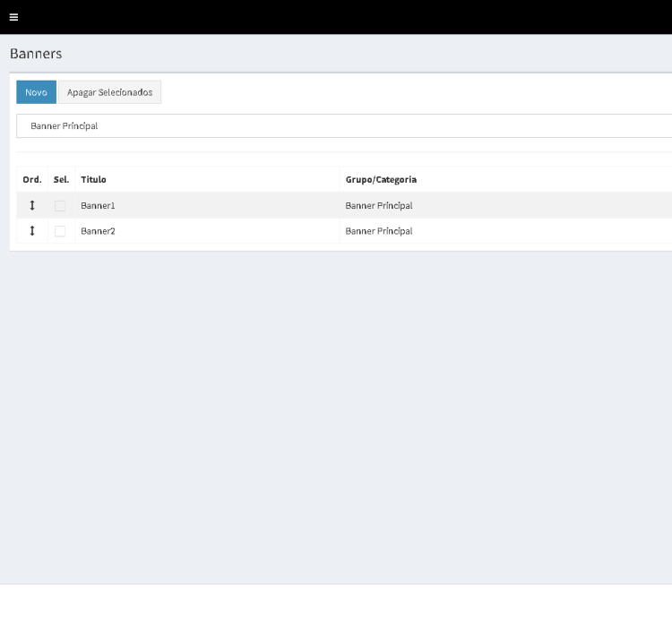The width and height of the screenshot is (672, 618).
Task: Check the selection box for Banner2
Action: tap(60, 231)
